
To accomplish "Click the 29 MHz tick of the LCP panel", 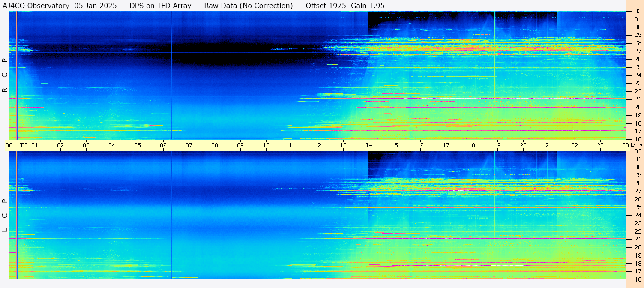I will click(638, 175).
